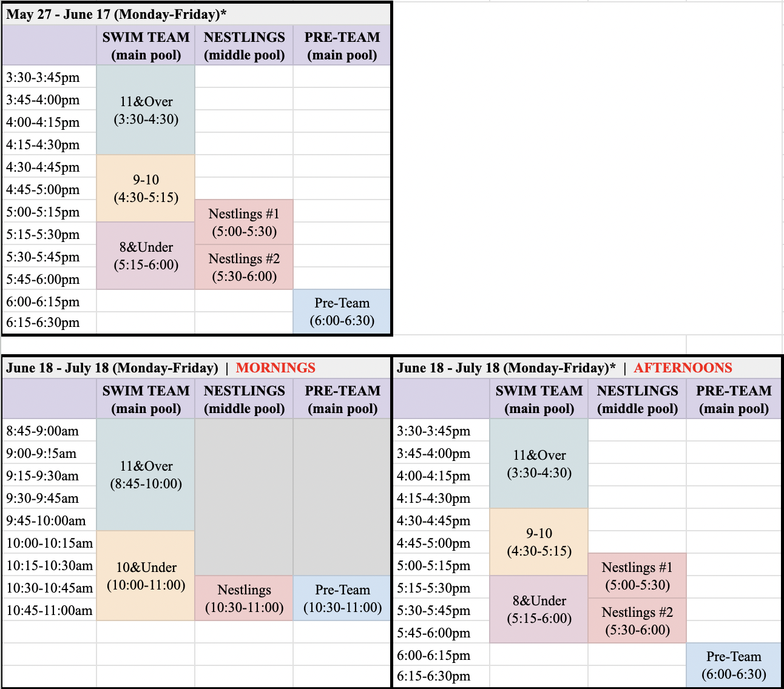The height and width of the screenshot is (689, 784).
Task: Select the 9:45-10:00am time cell
Action: point(46,521)
